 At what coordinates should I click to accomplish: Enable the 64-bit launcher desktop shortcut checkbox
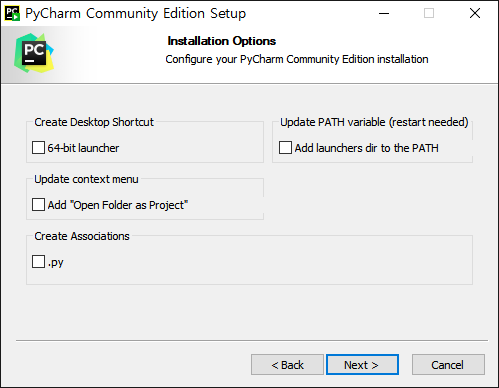coord(38,148)
